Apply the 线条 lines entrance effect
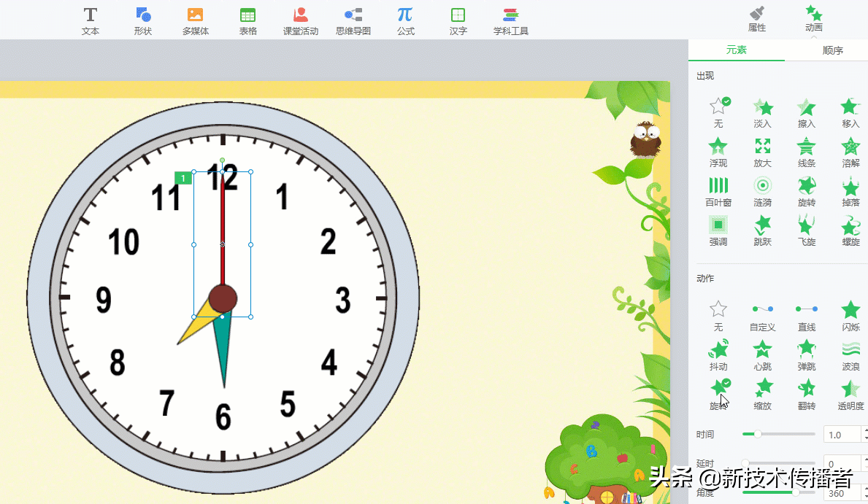This screenshot has width=868, height=504. 807,152
